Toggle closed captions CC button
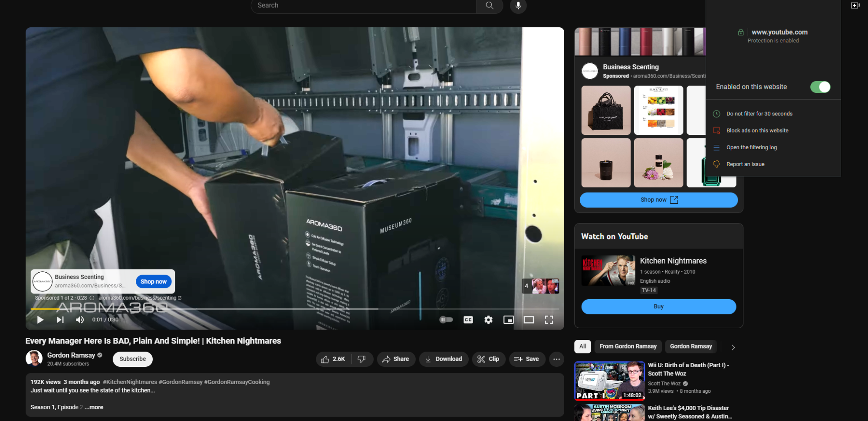The height and width of the screenshot is (421, 868). (x=468, y=320)
